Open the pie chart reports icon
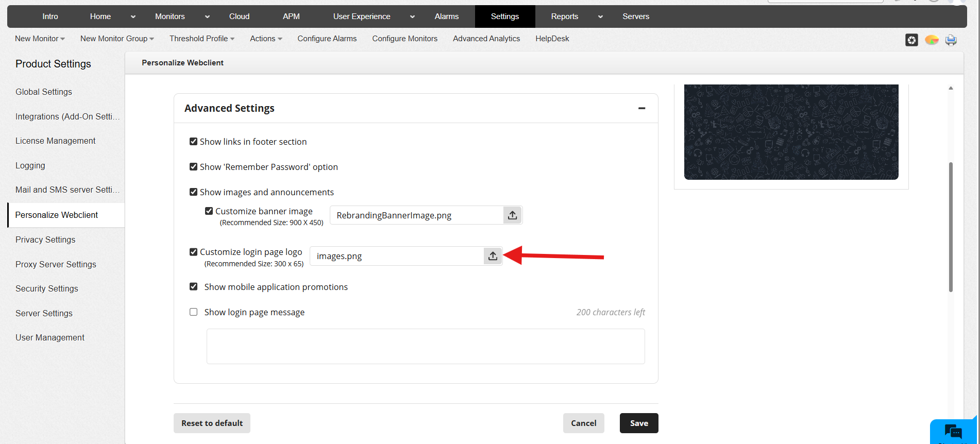This screenshot has width=980, height=444. [932, 40]
